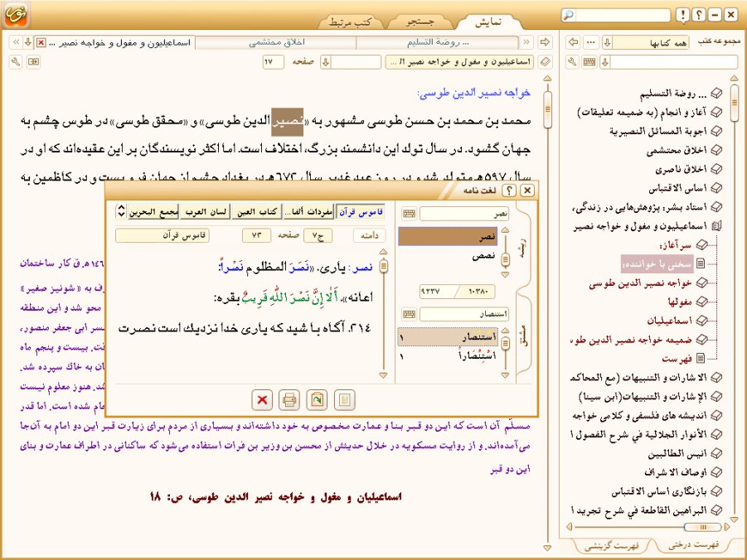Open the dropdown arrow beside the page field

(x=326, y=62)
